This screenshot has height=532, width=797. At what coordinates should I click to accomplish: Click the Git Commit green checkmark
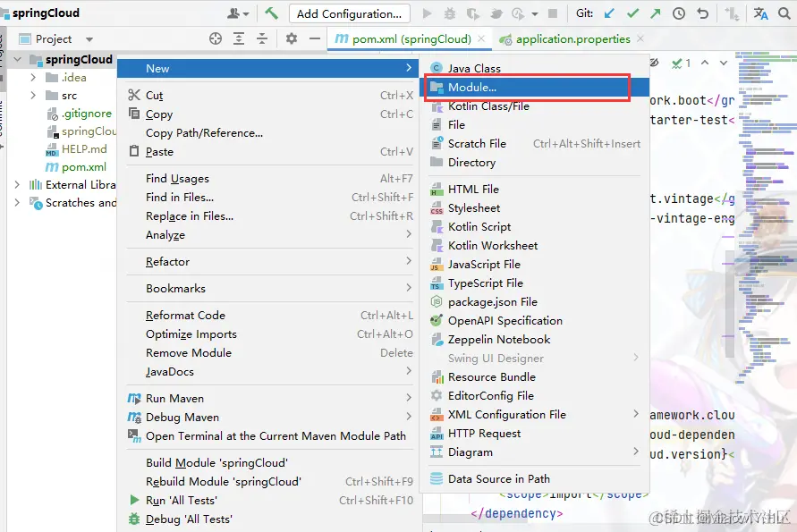coord(632,13)
